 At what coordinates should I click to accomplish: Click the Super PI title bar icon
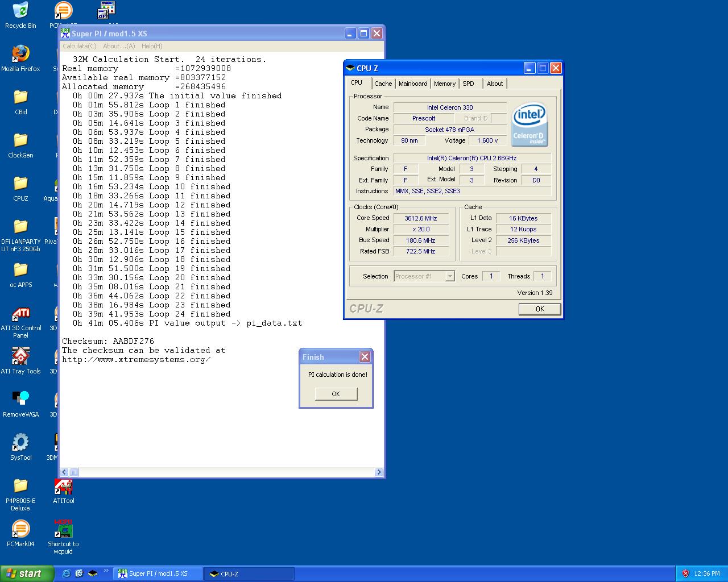(x=65, y=34)
